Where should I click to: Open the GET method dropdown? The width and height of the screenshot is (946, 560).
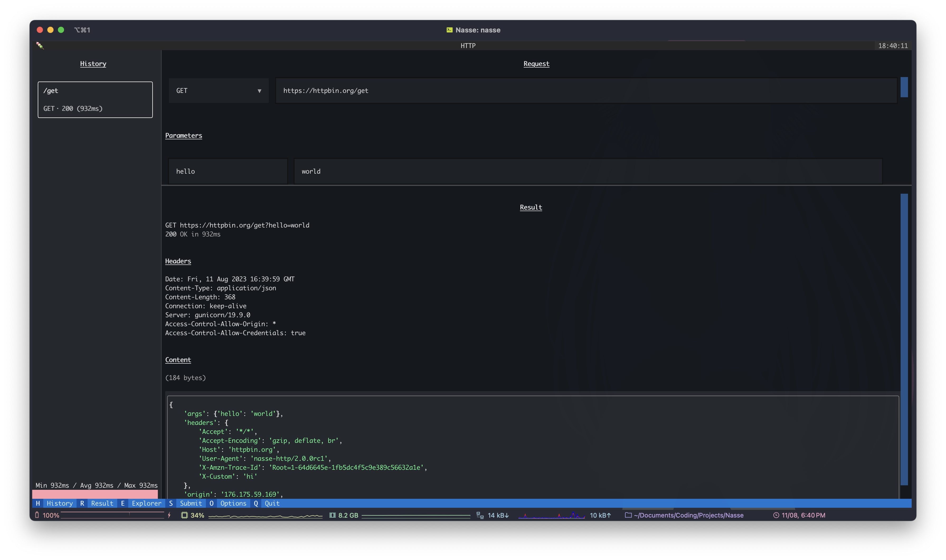pyautogui.click(x=218, y=91)
